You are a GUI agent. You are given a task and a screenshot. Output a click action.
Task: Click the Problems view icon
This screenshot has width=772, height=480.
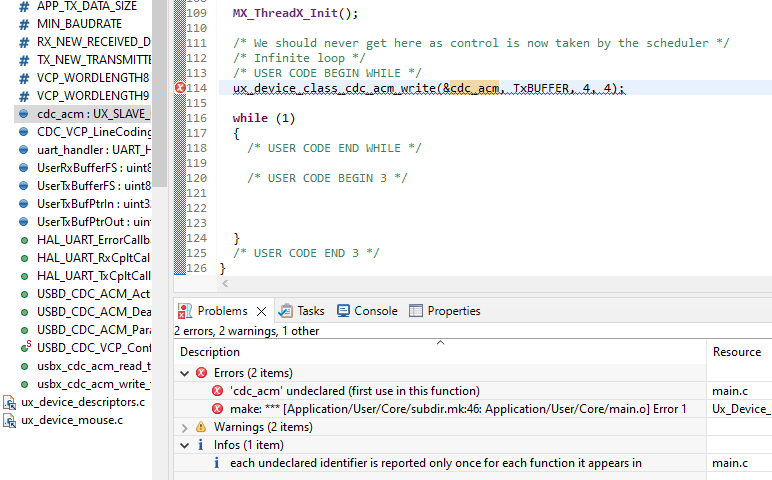pos(185,311)
